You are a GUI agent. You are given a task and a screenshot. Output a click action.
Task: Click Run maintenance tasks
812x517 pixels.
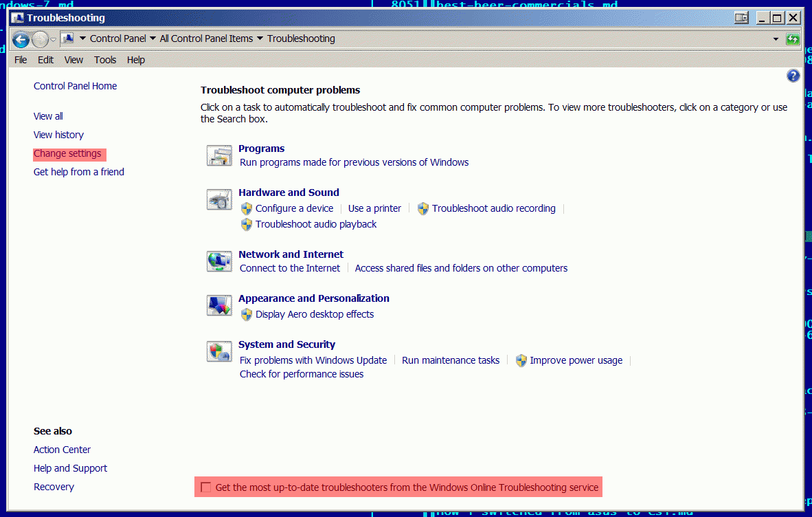[451, 360]
